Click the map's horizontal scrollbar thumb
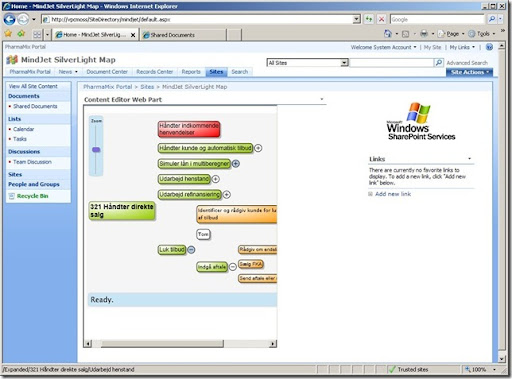Image resolution: width=512 pixels, height=379 pixels. pos(162,343)
